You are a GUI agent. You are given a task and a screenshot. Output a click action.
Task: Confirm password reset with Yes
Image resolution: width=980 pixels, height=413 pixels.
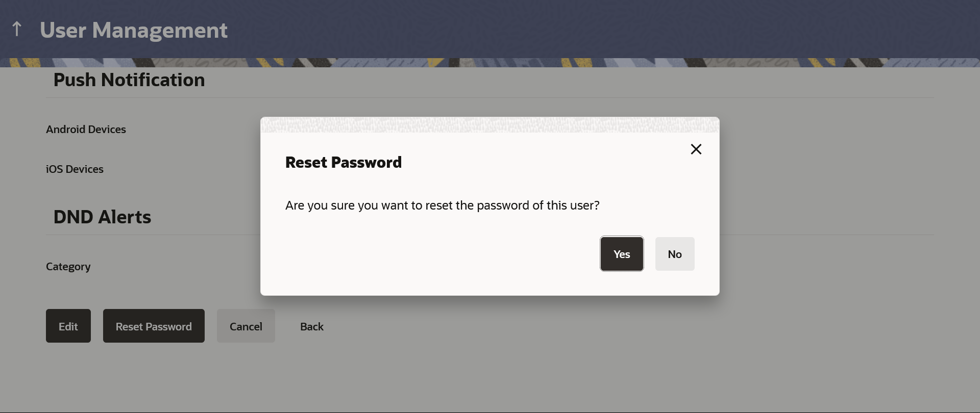pyautogui.click(x=622, y=254)
